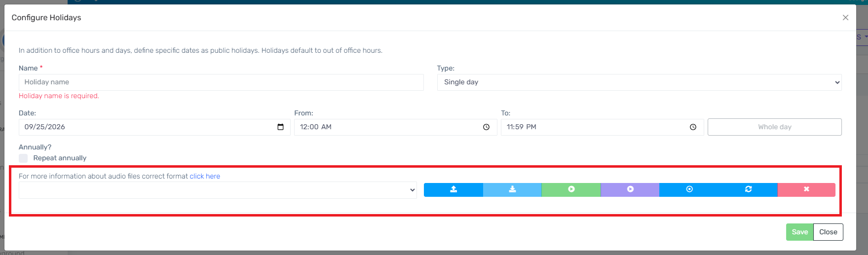Image resolution: width=868 pixels, height=255 pixels.
Task: Click the Close button at bottom
Action: click(828, 232)
